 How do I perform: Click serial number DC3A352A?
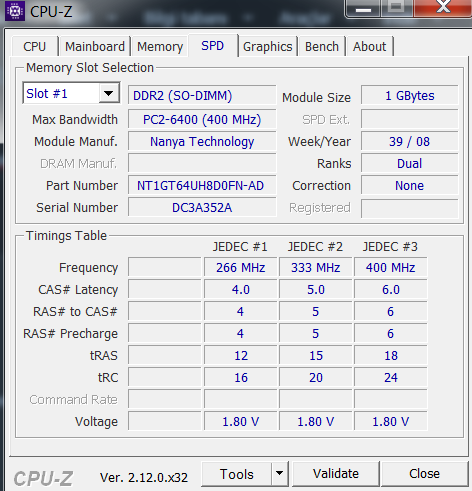[x=202, y=207]
